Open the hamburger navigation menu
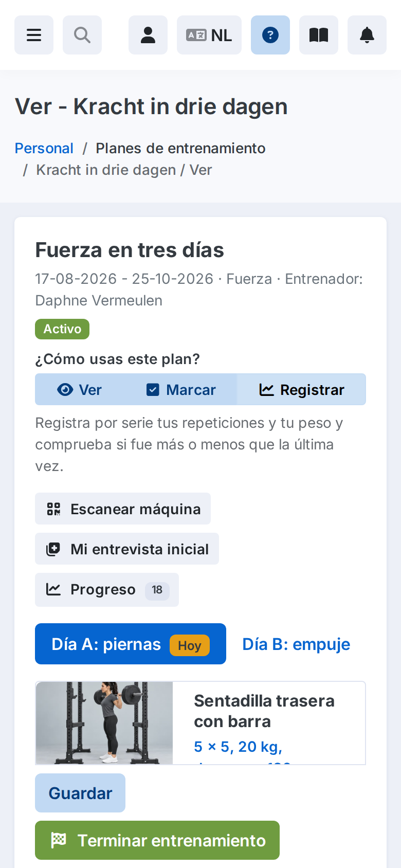401x868 pixels. pyautogui.click(x=34, y=35)
